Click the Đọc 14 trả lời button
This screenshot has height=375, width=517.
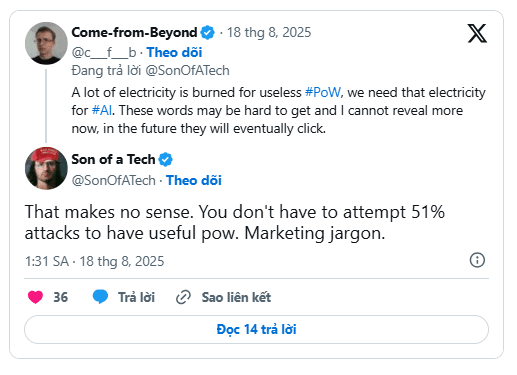[x=256, y=329]
